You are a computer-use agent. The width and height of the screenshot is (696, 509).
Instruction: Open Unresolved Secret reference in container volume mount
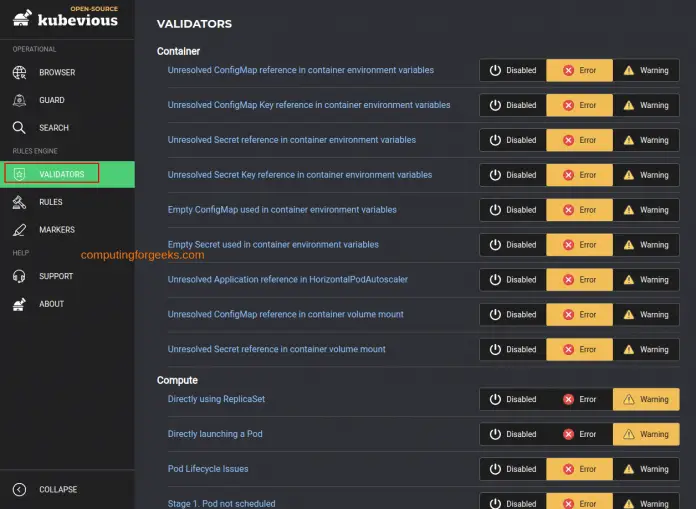[276, 349]
